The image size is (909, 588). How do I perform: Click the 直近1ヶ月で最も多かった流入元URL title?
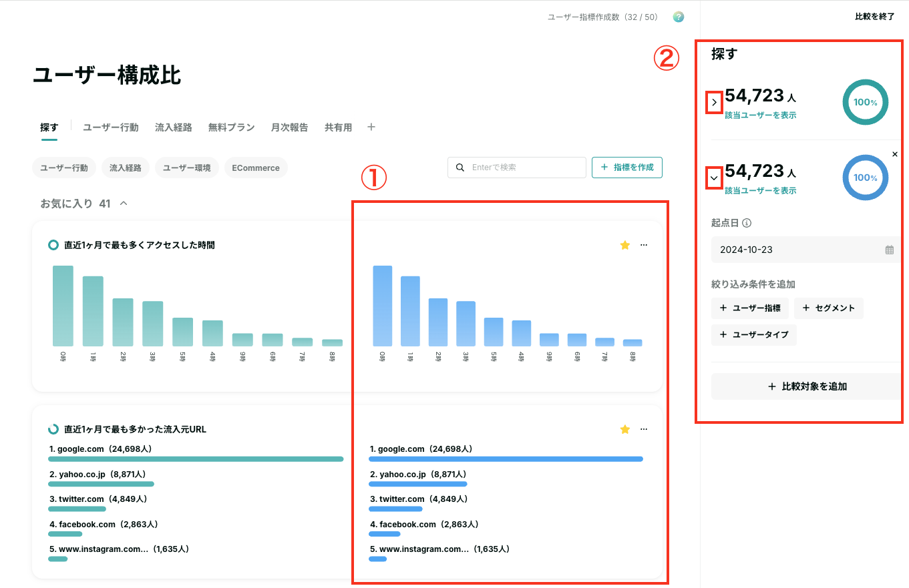[135, 429]
